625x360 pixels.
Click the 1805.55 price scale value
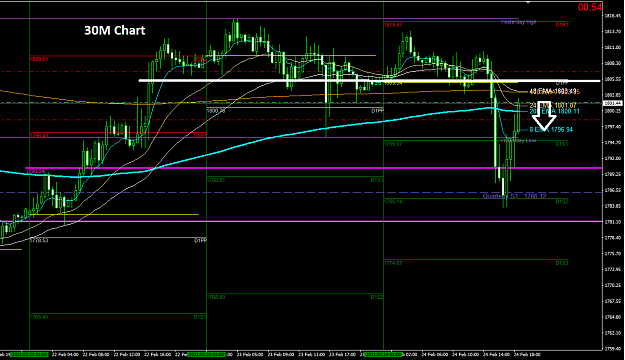(x=613, y=79)
